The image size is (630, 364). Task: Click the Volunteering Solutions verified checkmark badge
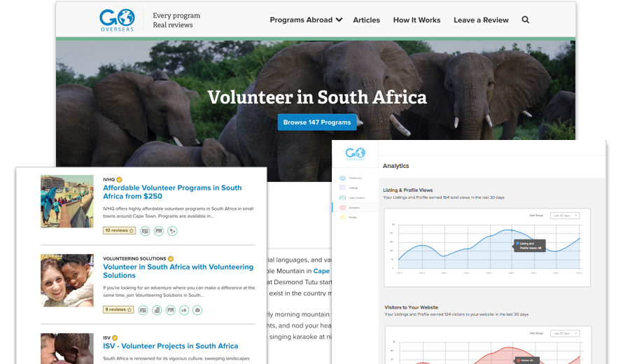click(171, 259)
